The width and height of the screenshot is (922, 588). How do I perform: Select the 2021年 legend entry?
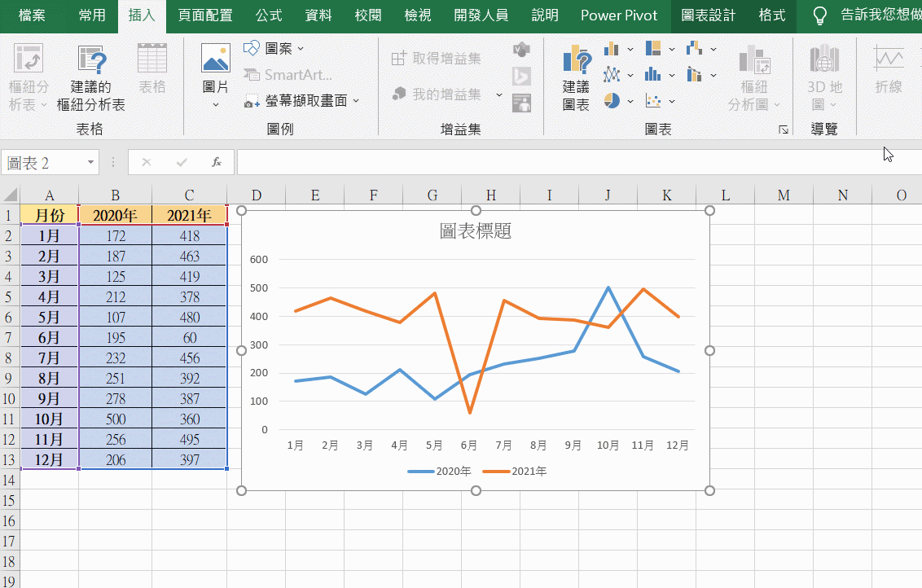[x=515, y=471]
